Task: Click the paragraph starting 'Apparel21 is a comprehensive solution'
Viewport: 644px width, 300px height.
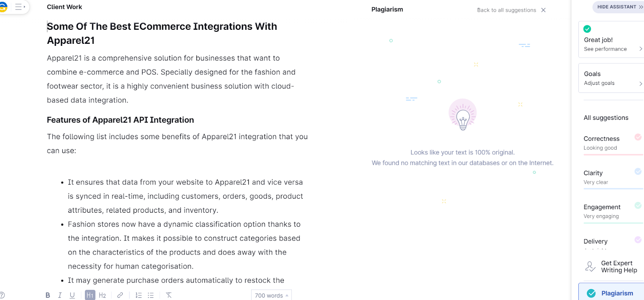Action: click(x=171, y=79)
